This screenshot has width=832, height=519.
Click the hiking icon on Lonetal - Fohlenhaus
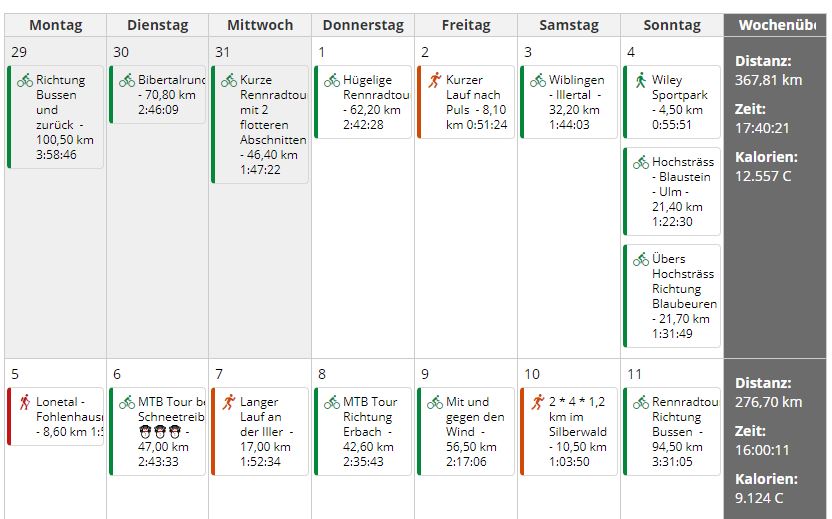24,402
